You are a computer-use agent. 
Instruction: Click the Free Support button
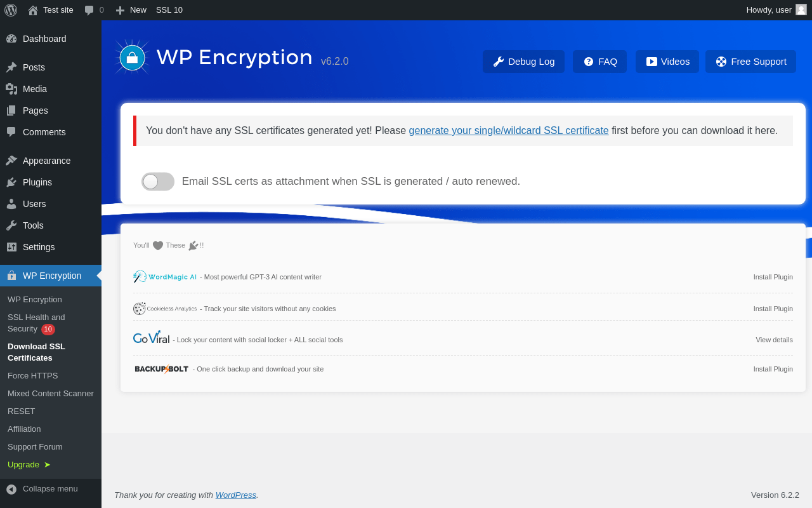click(750, 62)
